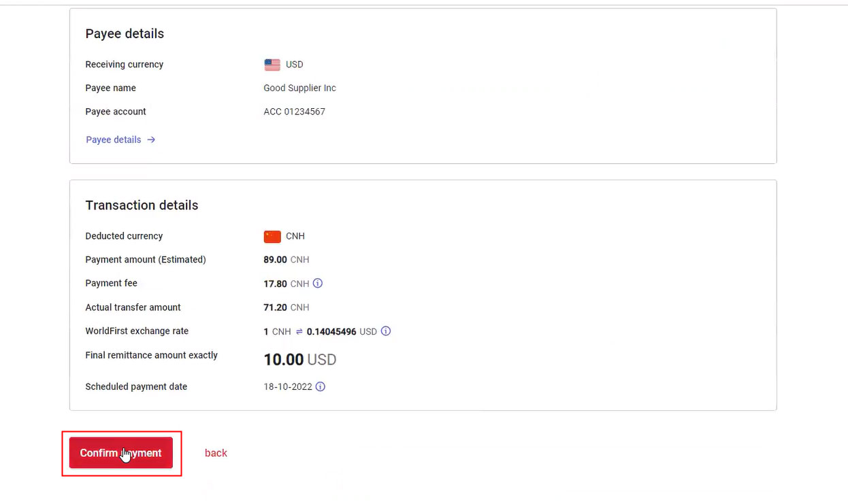Click the 0.14045496 exchange rate value

coord(331,332)
